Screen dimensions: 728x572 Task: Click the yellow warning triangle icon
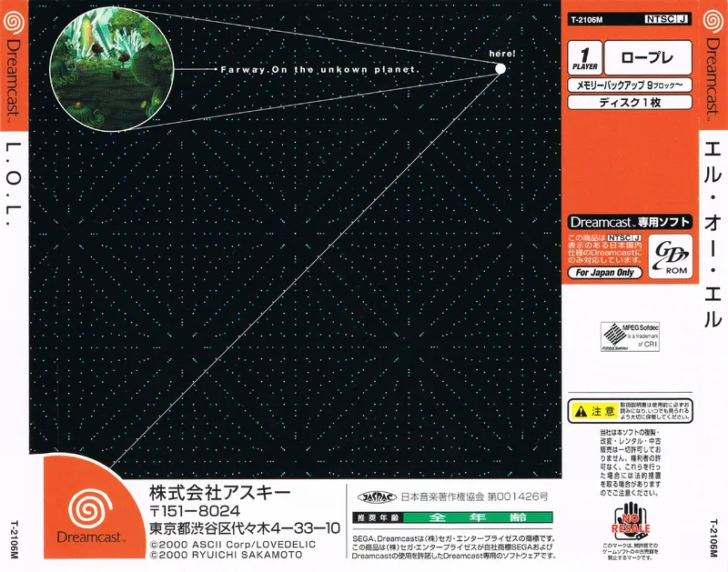581,411
